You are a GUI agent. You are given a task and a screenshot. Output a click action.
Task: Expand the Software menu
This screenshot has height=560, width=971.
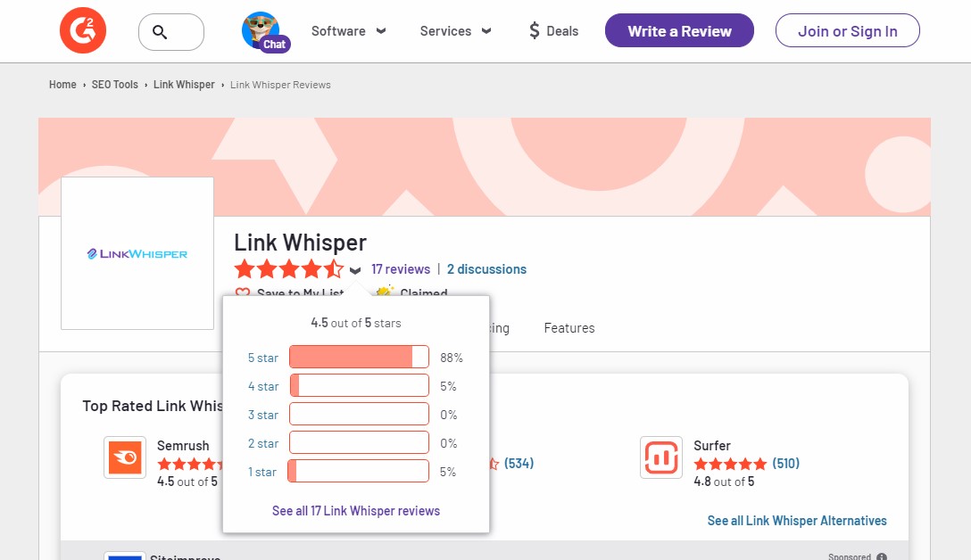pos(349,31)
